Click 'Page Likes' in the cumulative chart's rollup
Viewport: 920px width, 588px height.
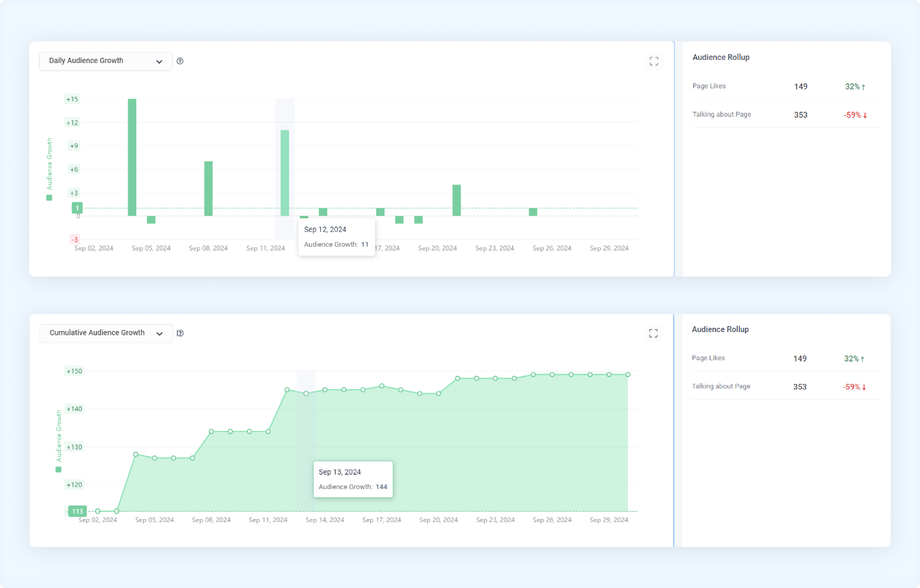click(x=708, y=358)
